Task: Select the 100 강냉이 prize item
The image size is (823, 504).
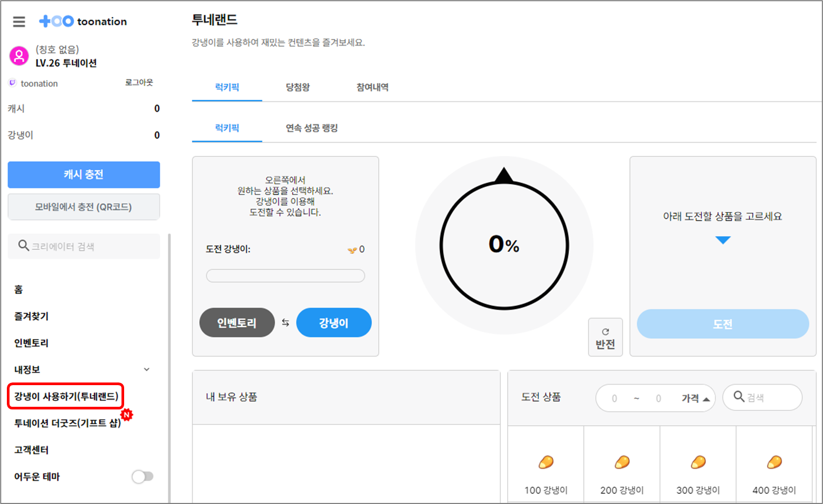Action: [x=546, y=470]
